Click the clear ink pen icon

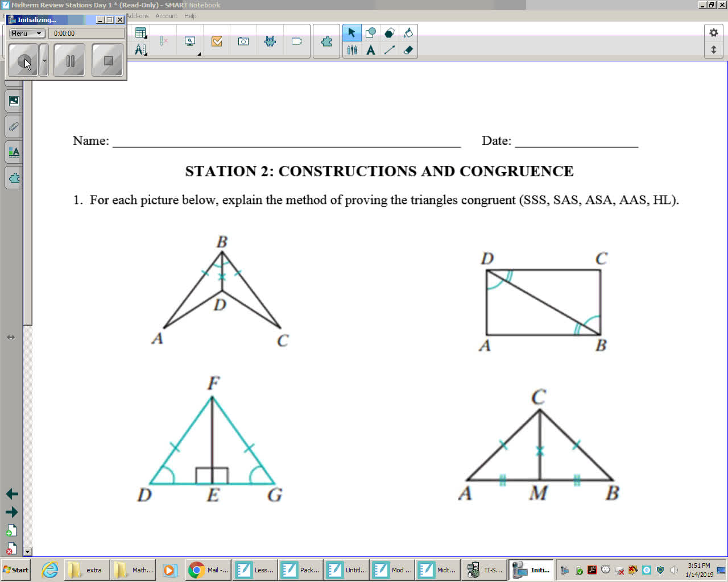tap(163, 41)
